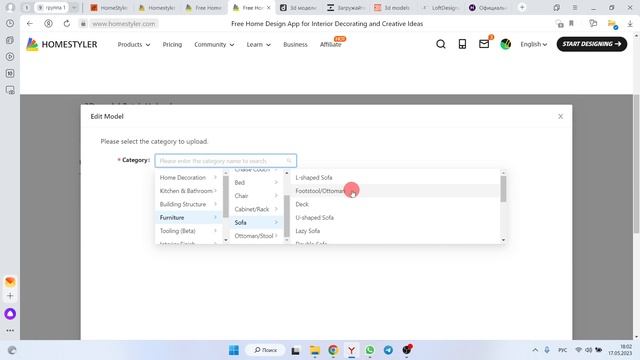Open the Learn dropdown menu

coord(258,44)
